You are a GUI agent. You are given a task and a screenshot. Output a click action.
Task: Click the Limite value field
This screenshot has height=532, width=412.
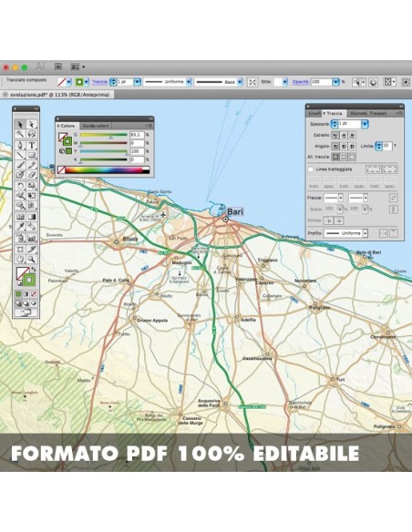pyautogui.click(x=387, y=147)
